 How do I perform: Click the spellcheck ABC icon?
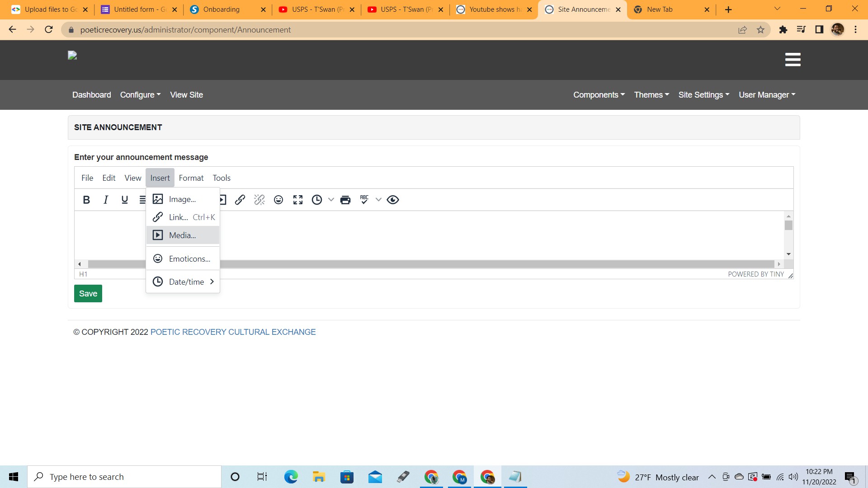tap(364, 200)
